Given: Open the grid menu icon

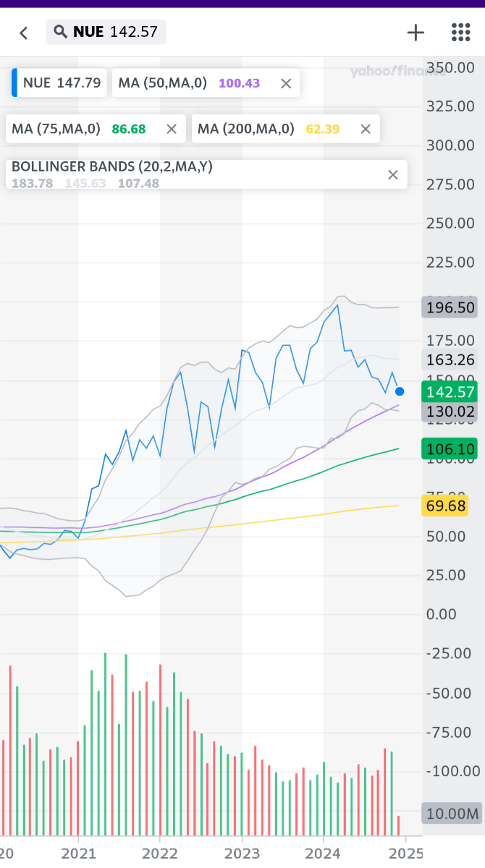Looking at the screenshot, I should [x=460, y=32].
